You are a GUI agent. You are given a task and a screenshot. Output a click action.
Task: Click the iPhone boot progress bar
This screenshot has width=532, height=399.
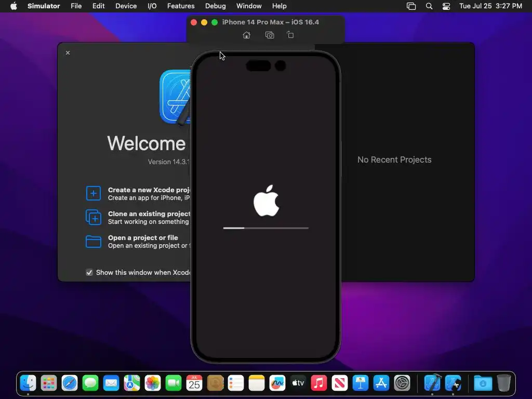pos(265,228)
